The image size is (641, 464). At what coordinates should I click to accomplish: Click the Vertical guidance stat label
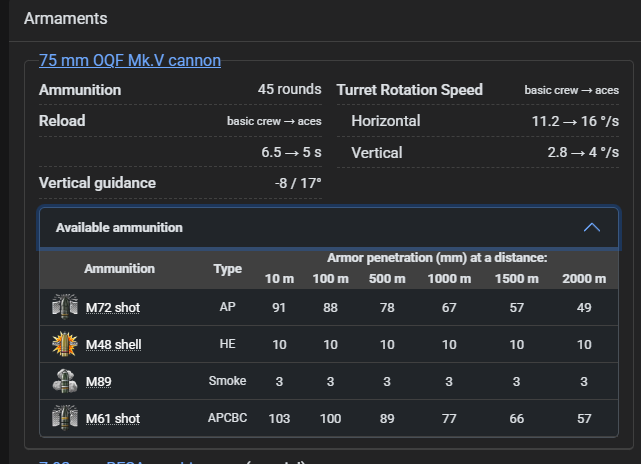tap(97, 183)
